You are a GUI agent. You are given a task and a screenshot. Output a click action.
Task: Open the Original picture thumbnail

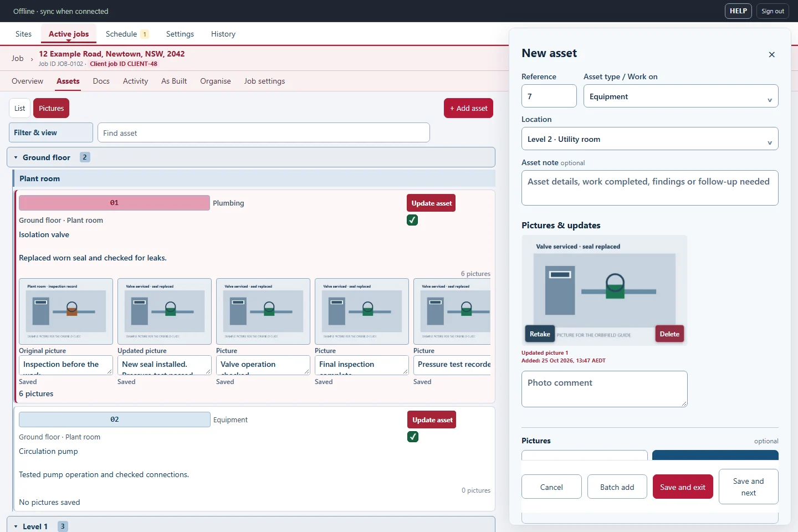[x=66, y=311]
